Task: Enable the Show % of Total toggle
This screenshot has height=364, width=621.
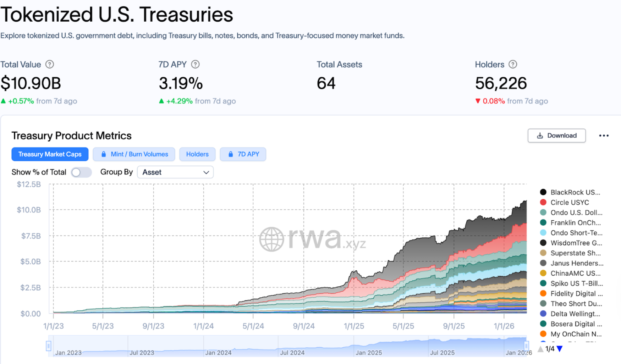Action: (81, 172)
